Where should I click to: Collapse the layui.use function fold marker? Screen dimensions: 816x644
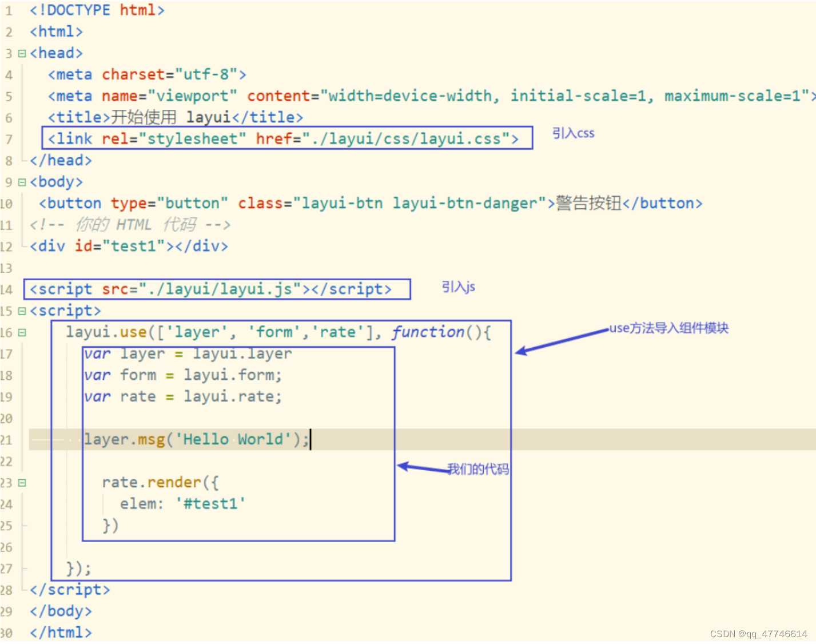click(x=22, y=332)
